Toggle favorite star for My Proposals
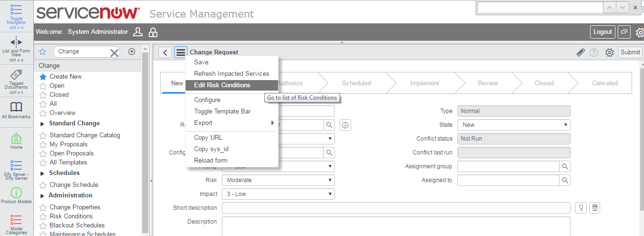 coord(43,144)
